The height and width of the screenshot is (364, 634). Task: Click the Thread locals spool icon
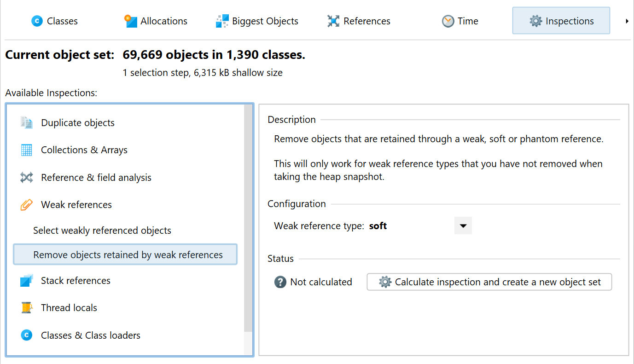[27, 308]
